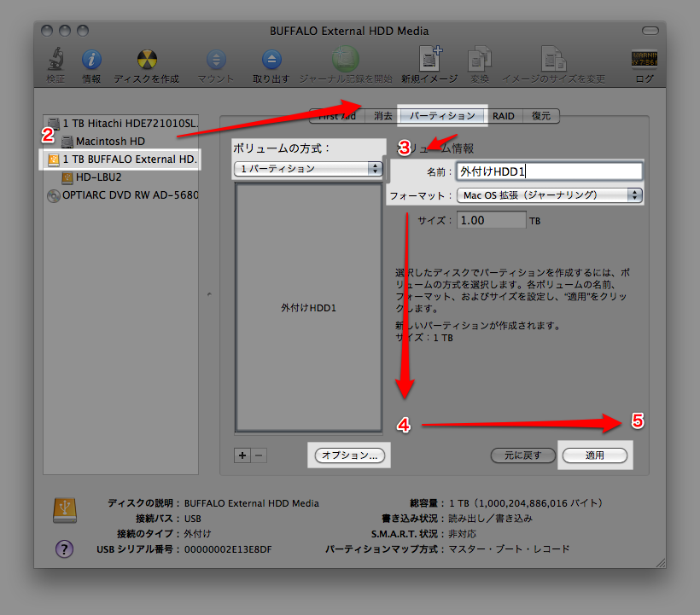Click the Verify (検証) microscope icon
The width and height of the screenshot is (700, 615).
tap(55, 59)
